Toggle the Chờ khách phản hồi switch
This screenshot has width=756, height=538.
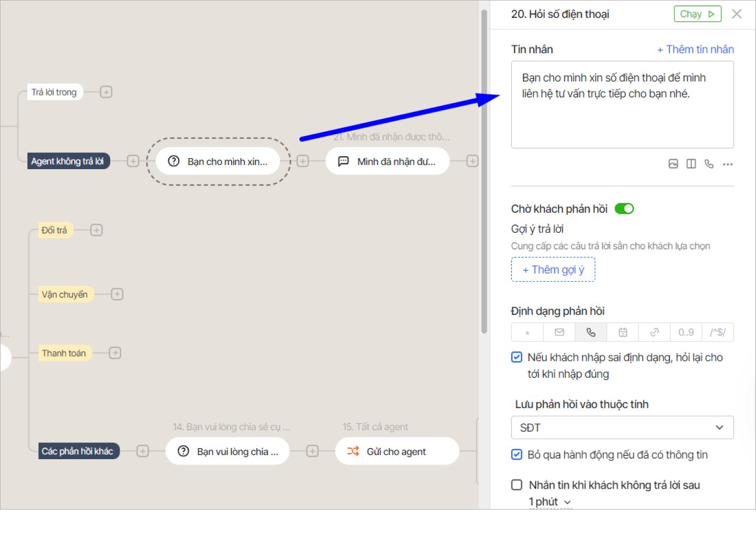tap(624, 209)
